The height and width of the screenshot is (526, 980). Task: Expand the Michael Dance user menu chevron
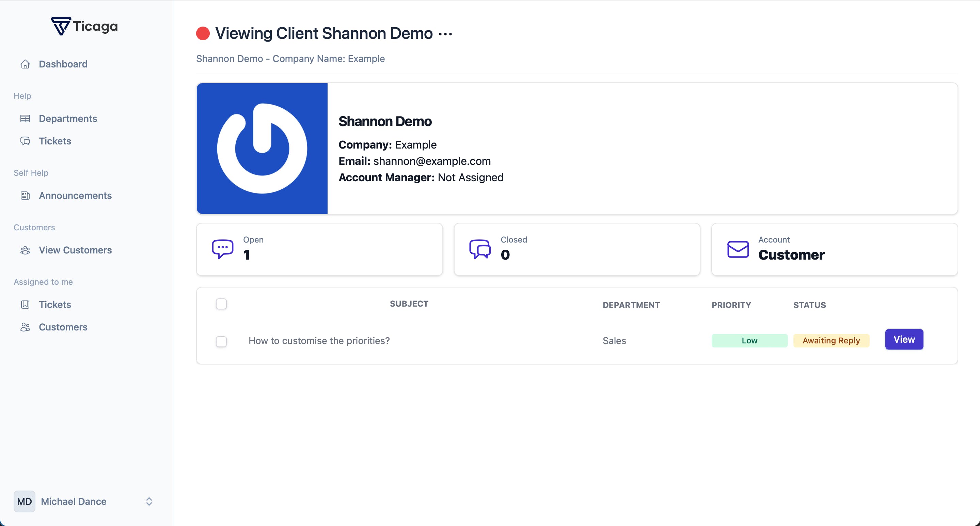tap(149, 501)
